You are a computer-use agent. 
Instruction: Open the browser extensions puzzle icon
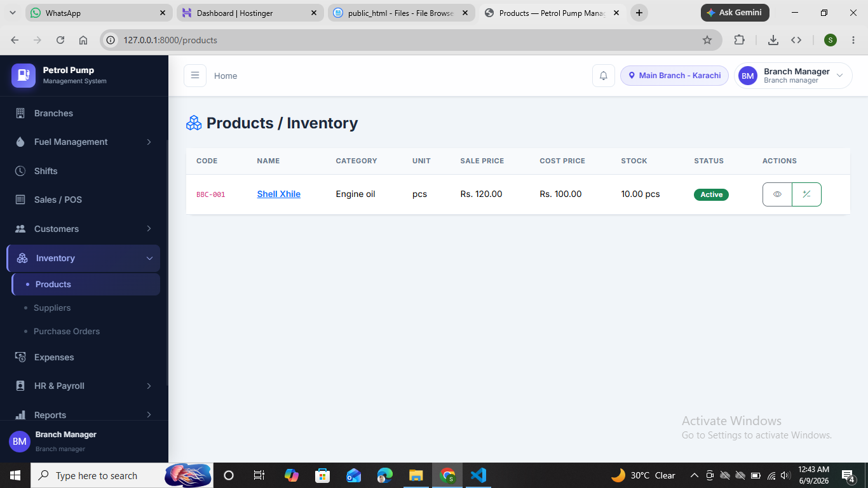coord(739,40)
